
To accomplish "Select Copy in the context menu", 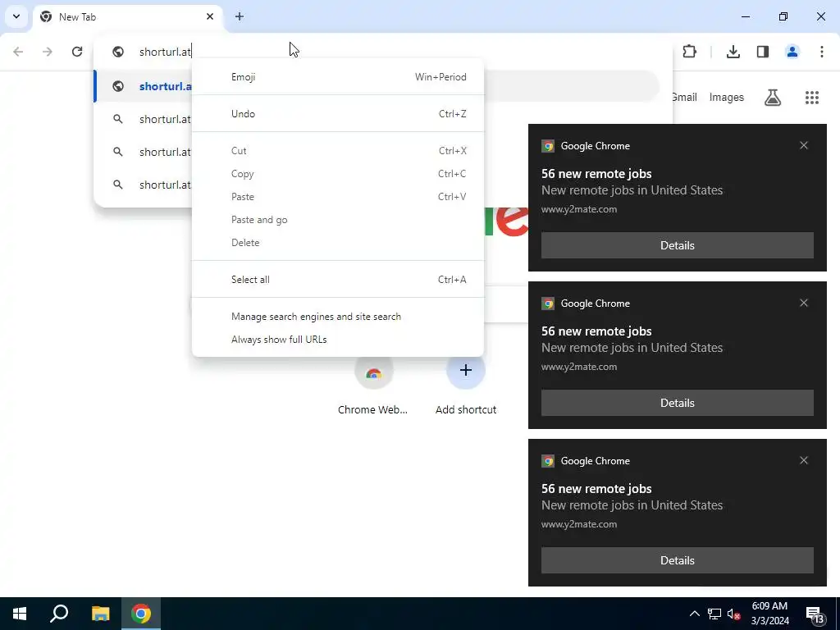I will pyautogui.click(x=338, y=174).
